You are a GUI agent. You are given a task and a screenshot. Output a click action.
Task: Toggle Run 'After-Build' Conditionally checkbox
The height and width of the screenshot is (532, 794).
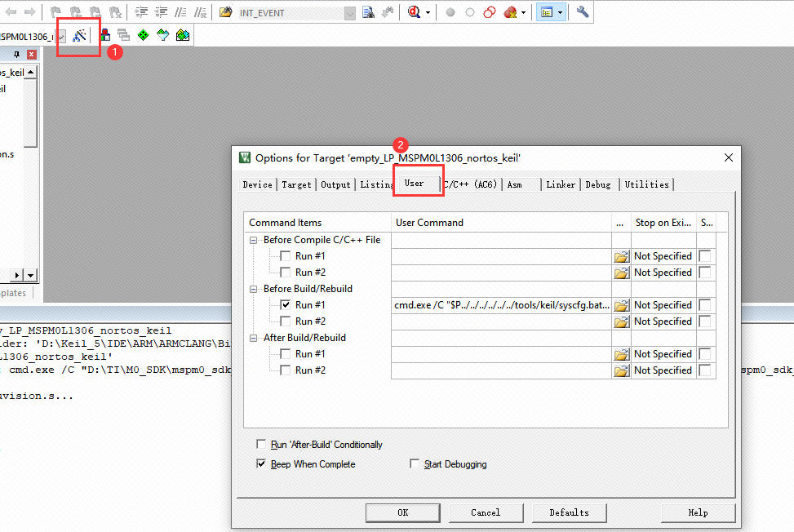point(261,445)
